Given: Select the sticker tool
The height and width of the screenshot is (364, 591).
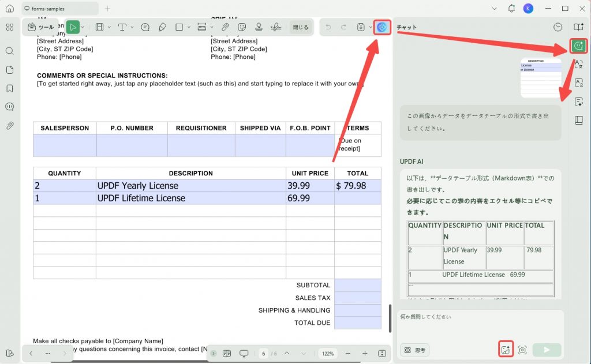Looking at the screenshot, I should [x=242, y=27].
